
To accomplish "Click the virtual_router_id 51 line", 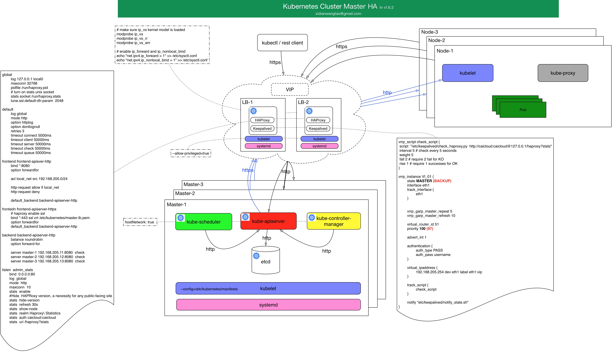I will 423,224.
